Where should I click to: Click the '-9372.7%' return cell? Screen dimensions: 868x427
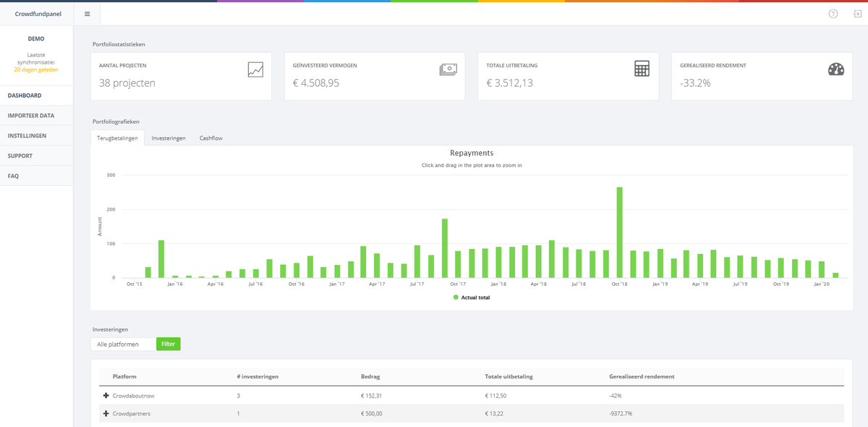(x=621, y=413)
